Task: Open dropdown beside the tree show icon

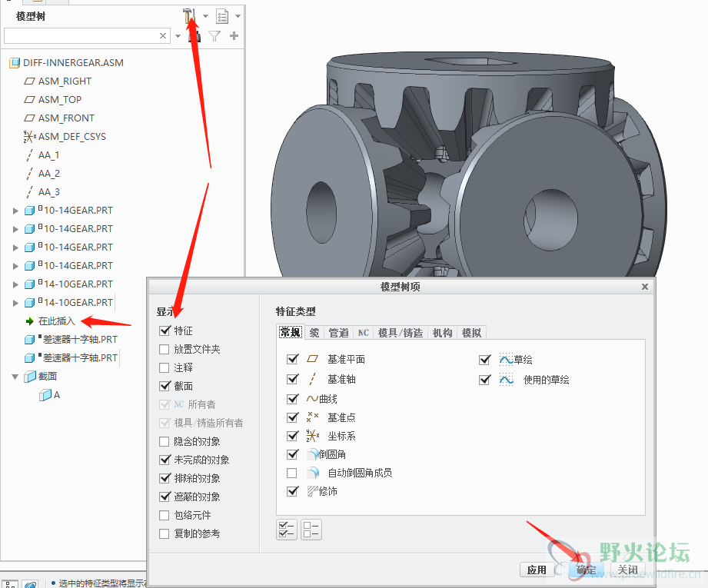Action: 238,16
